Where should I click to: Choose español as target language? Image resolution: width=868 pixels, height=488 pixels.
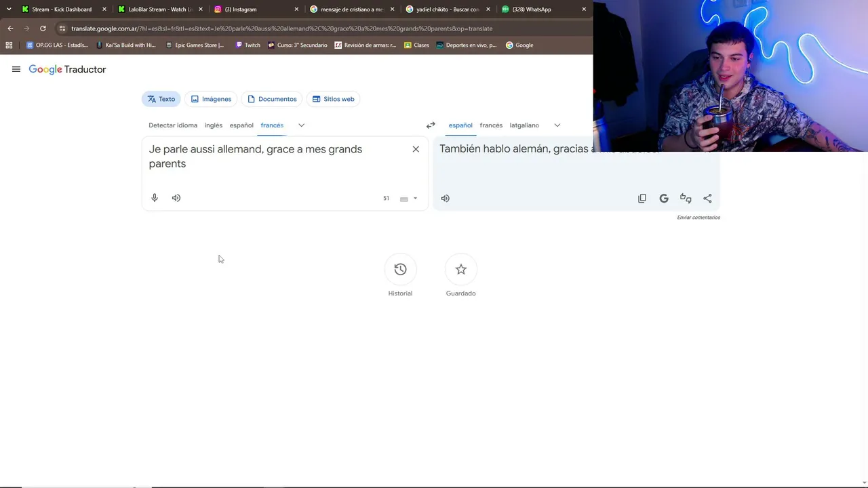(460, 125)
